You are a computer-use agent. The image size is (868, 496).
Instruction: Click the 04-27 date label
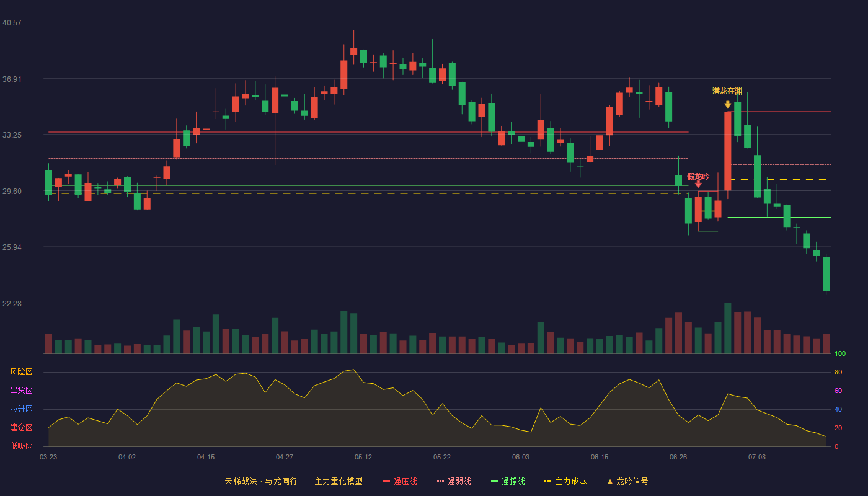[285, 457]
